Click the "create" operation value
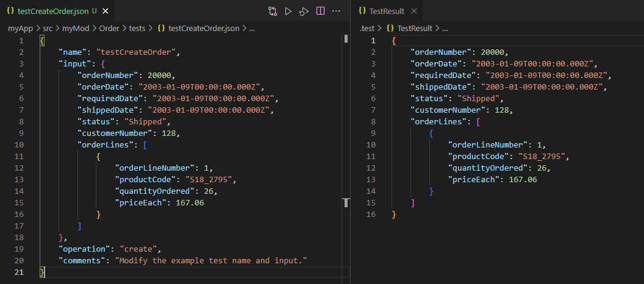 (x=138, y=249)
